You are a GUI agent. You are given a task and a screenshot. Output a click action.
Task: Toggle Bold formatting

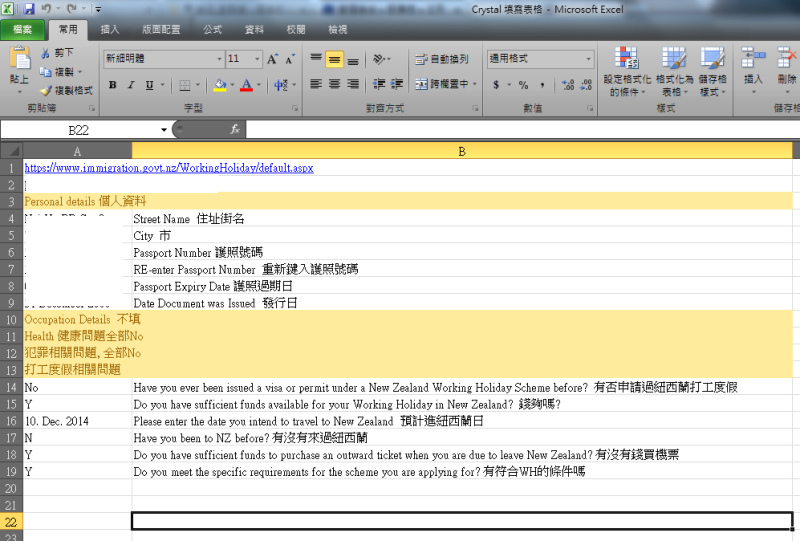coord(113,85)
